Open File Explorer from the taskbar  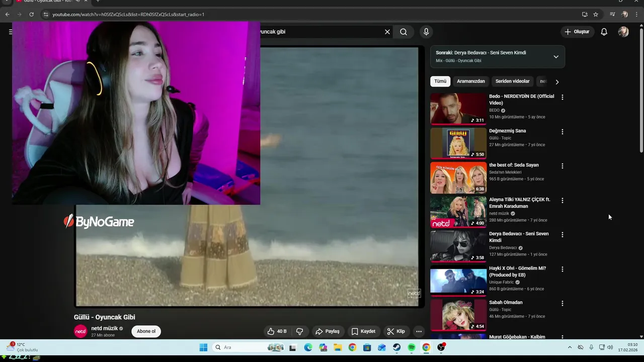(338, 347)
